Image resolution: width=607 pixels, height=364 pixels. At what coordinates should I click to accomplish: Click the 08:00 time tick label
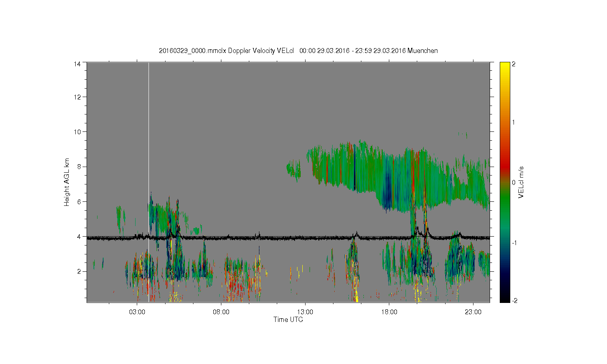(221, 312)
